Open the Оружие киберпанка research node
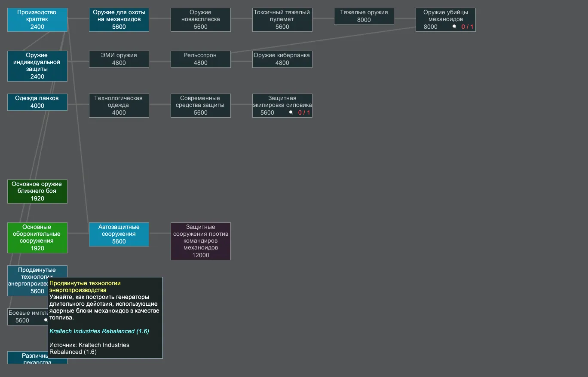Screen dimensions: 588x377 click(x=282, y=59)
